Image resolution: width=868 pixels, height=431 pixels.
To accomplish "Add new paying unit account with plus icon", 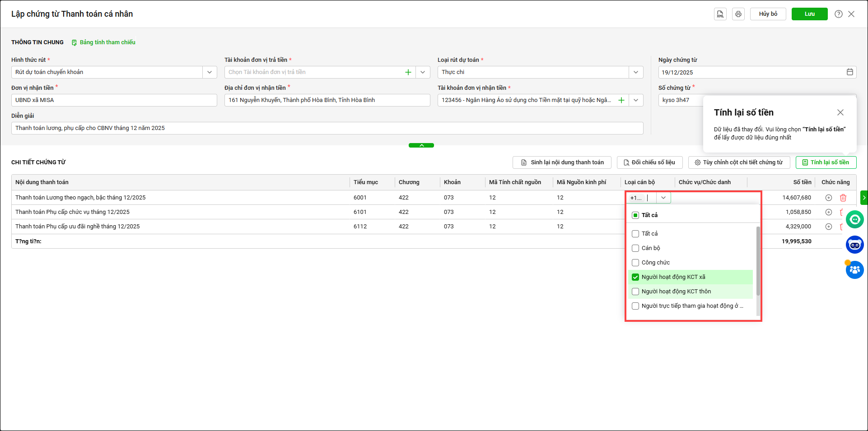I will click(408, 72).
